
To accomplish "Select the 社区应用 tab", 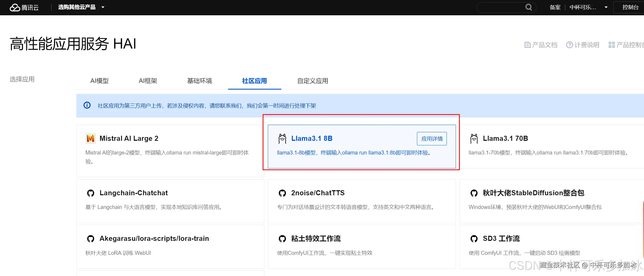I will click(254, 81).
